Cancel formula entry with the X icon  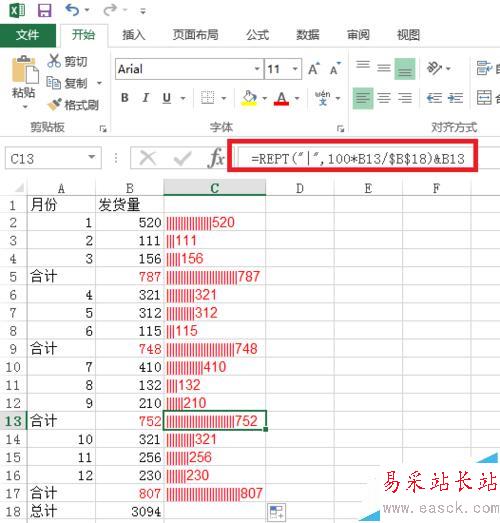click(x=148, y=158)
